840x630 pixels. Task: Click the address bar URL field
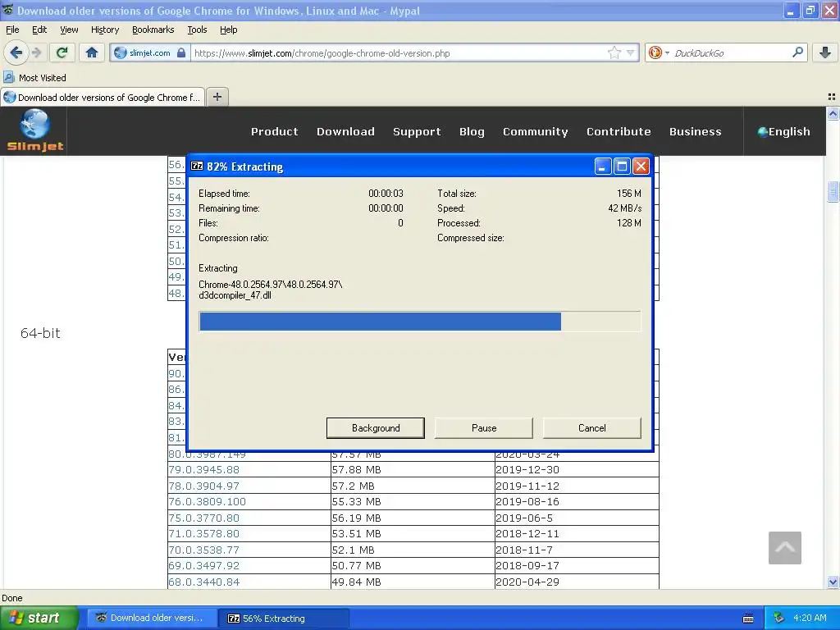(399, 52)
